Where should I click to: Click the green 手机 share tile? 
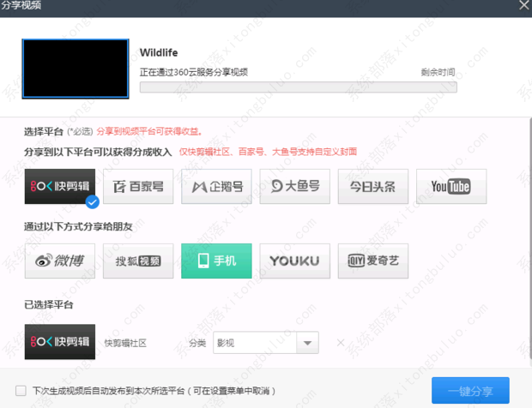click(x=216, y=261)
